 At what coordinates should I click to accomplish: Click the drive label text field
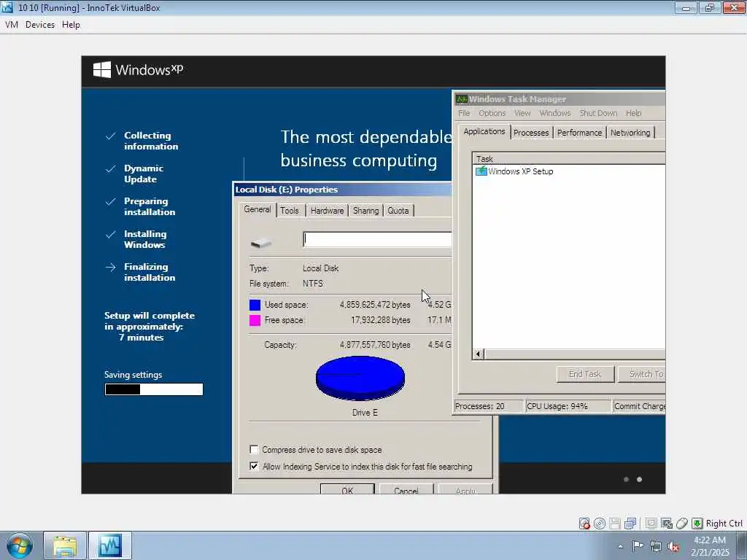pyautogui.click(x=377, y=239)
